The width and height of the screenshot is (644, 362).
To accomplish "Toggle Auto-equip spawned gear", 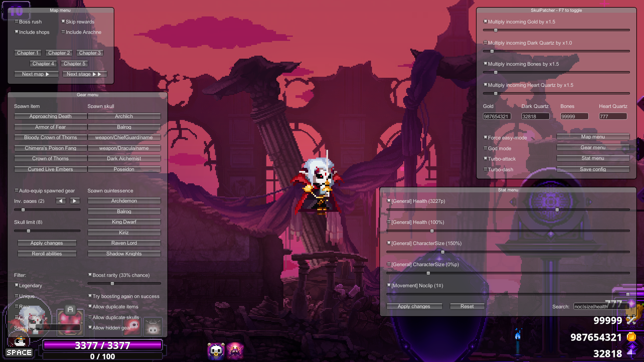I will coord(16,190).
